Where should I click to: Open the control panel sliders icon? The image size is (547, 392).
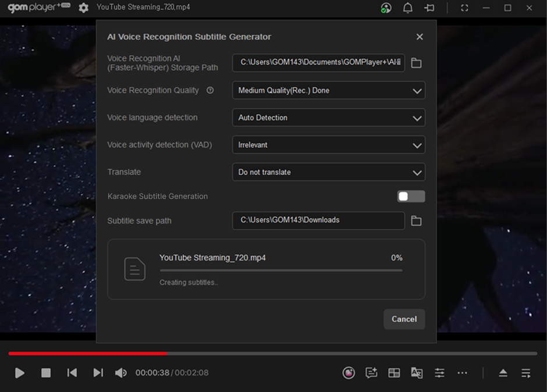pos(439,373)
